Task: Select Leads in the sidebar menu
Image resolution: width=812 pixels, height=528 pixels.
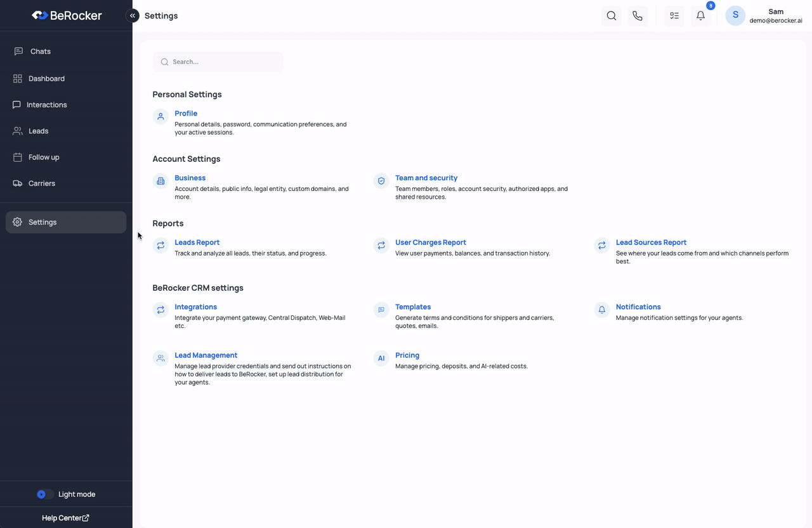Action: [39, 131]
